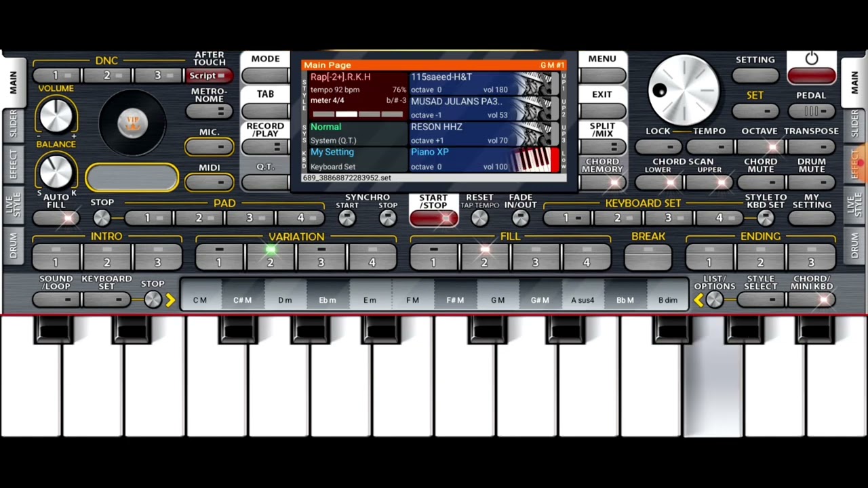Toggle DNC button 3
This screenshot has height=488, width=868.
159,75
